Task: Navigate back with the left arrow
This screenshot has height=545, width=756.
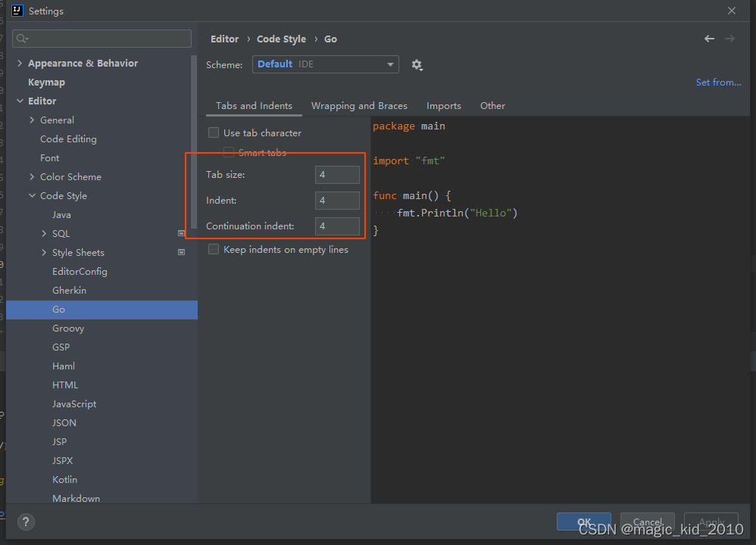Action: (709, 39)
